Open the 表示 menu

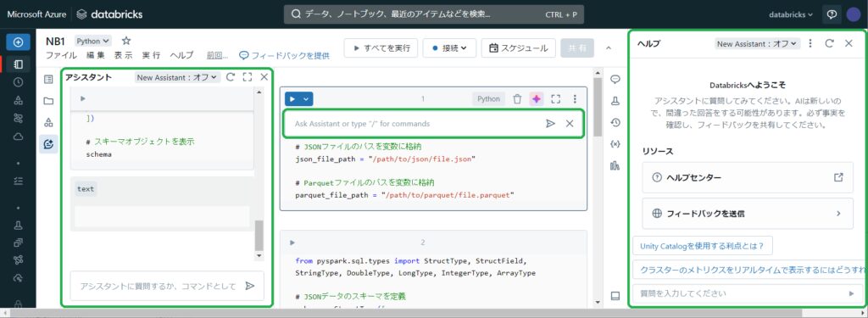click(124, 55)
